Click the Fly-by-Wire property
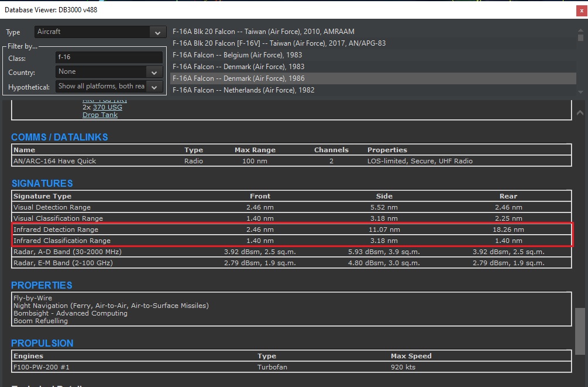Viewport: 588px width, 387px height. [x=33, y=298]
